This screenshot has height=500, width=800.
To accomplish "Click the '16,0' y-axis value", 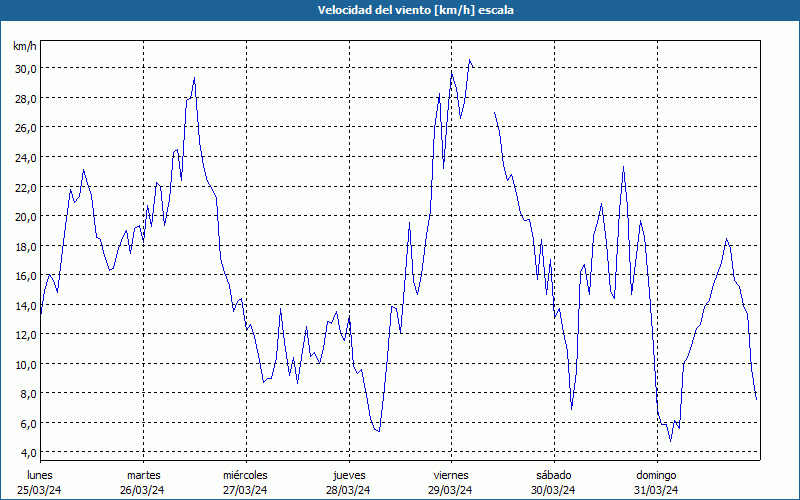I will [25, 276].
